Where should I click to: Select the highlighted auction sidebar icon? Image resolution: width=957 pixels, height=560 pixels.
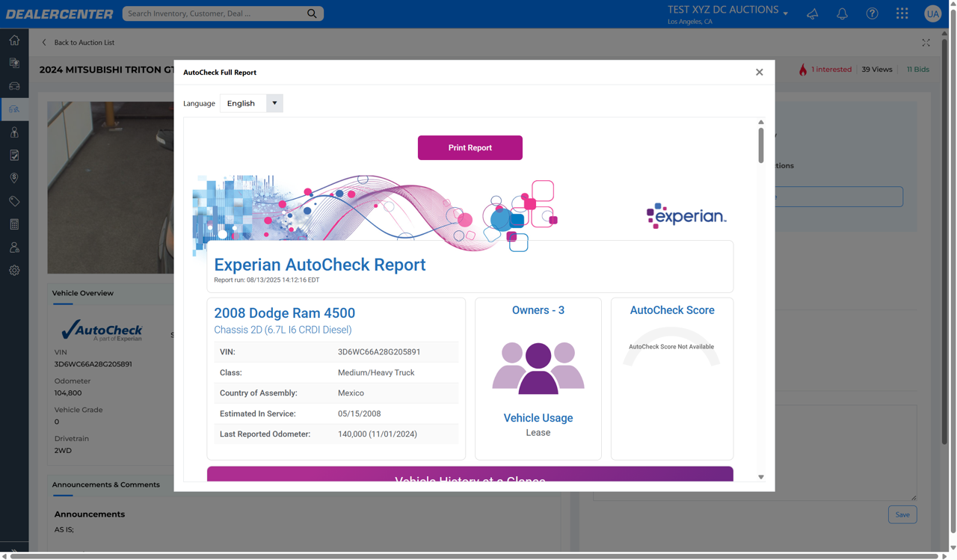click(x=14, y=109)
